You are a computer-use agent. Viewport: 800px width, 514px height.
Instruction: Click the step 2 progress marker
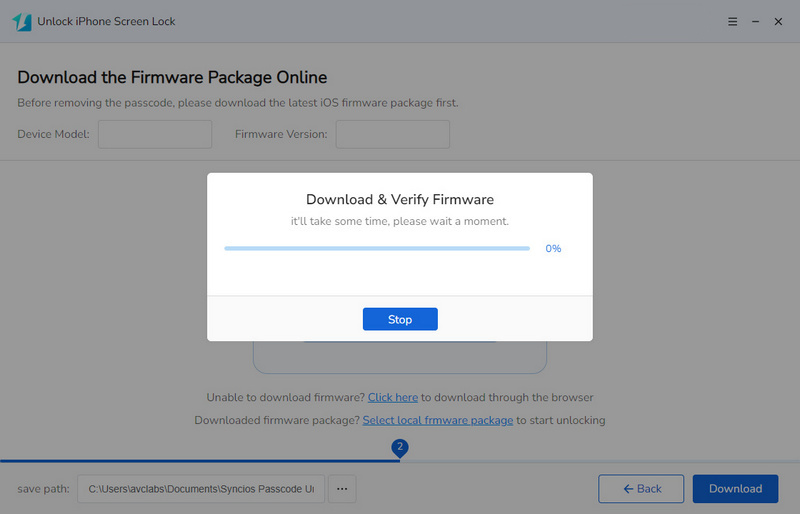pos(400,447)
